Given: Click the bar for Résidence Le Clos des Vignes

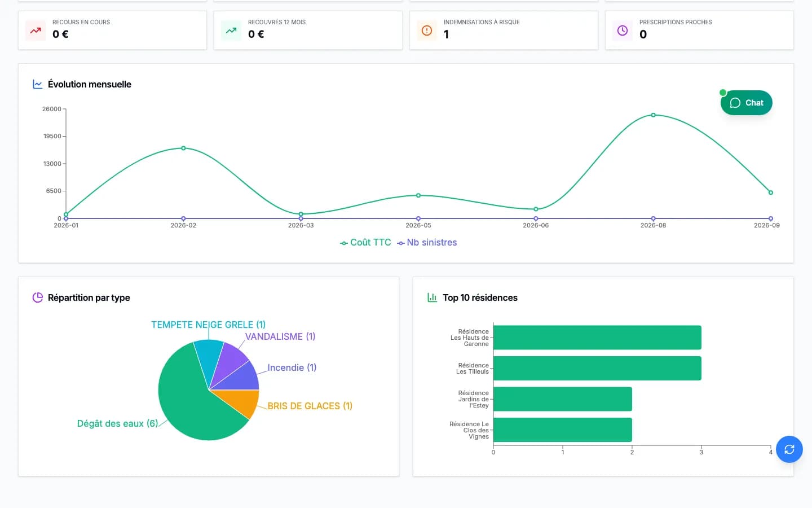Looking at the screenshot, I should tap(563, 430).
